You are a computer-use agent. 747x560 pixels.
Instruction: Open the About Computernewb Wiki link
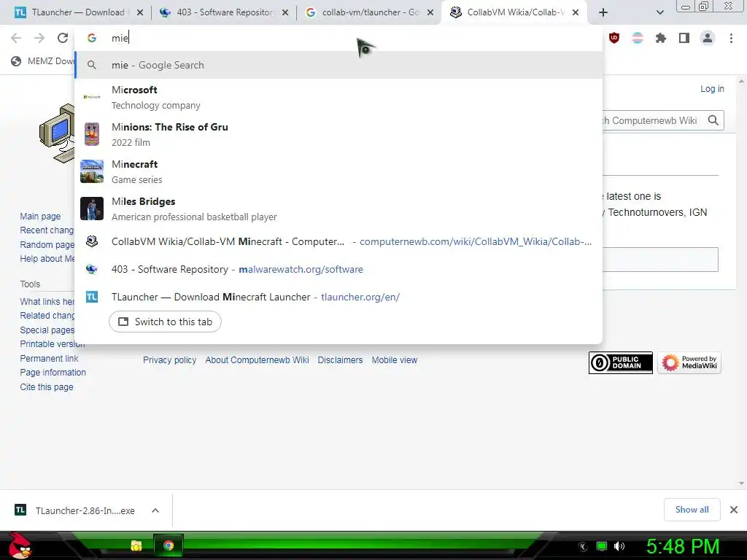tap(258, 360)
